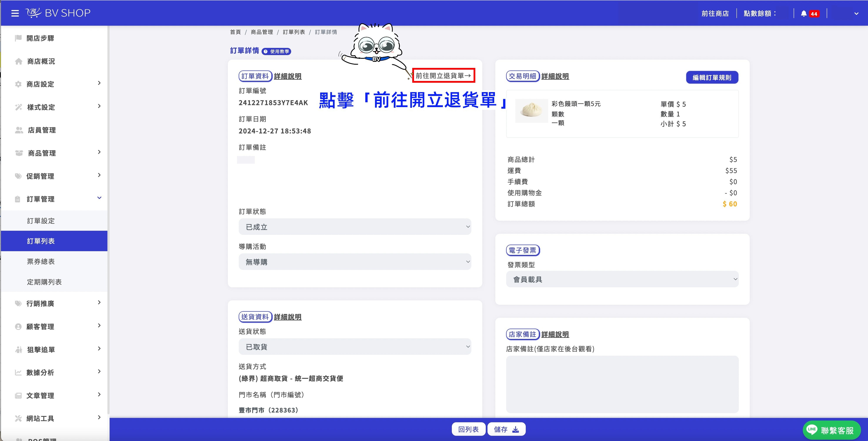Click the 儲存 button label
This screenshot has height=441, width=868.
pyautogui.click(x=500, y=429)
